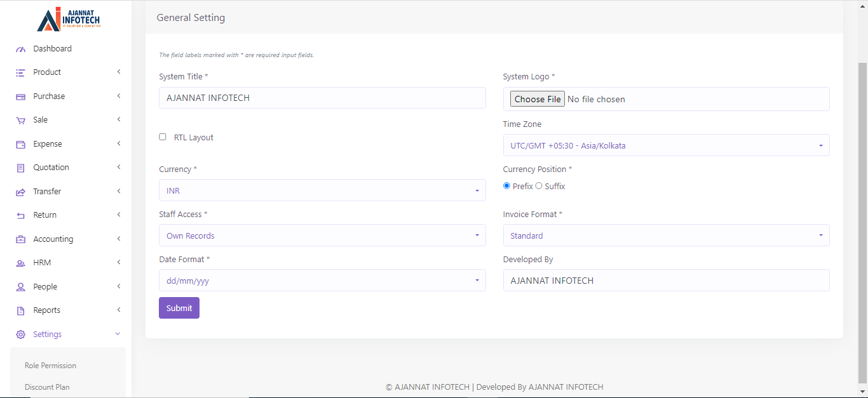Screen dimensions: 868x398
Task: Click the System Title input field
Action: tap(322, 98)
